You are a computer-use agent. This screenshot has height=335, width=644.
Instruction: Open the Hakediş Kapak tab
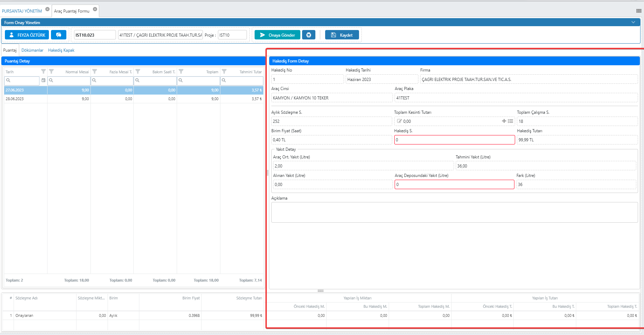coord(61,50)
